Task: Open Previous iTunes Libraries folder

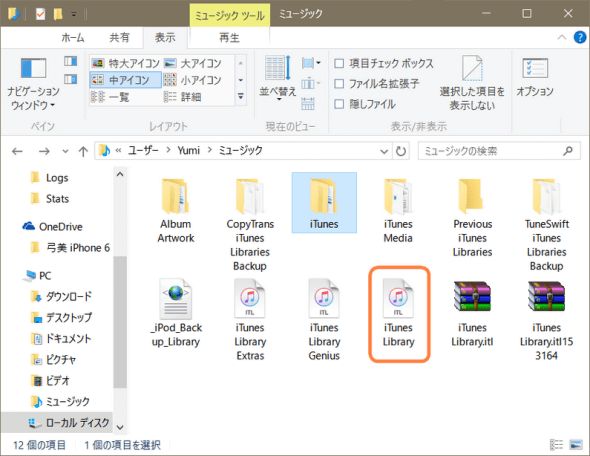Action: coord(472,217)
